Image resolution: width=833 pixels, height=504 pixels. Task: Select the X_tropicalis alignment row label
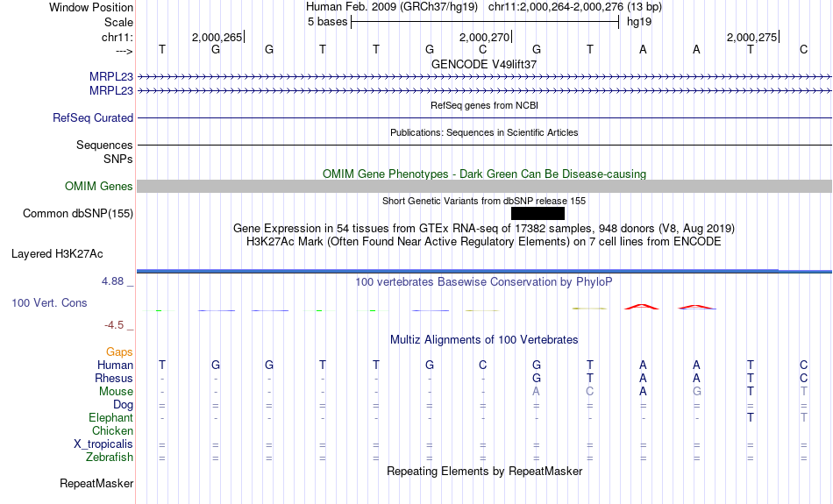tap(103, 444)
